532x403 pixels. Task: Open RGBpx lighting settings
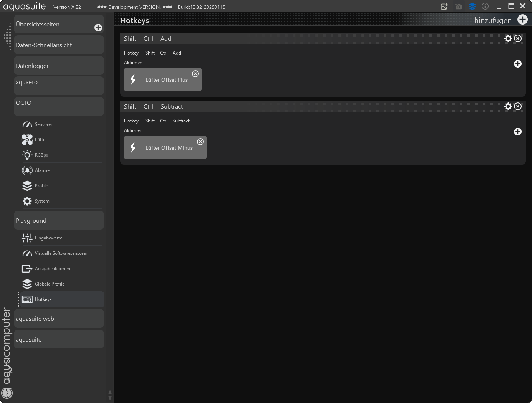41,155
